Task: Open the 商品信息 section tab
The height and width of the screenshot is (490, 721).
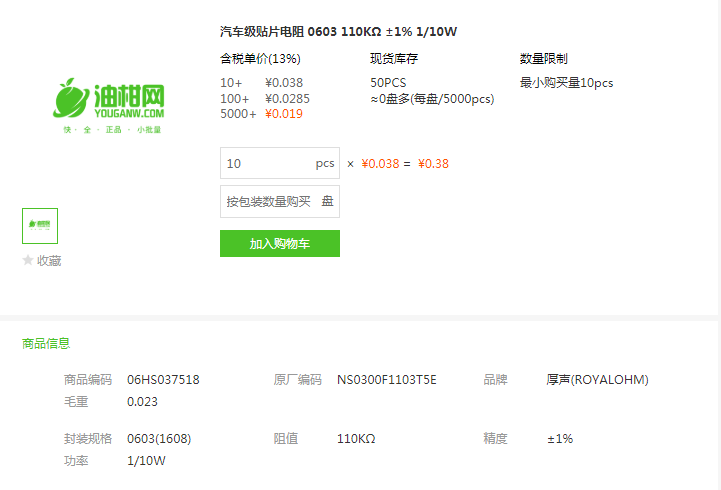Action: pos(46,343)
